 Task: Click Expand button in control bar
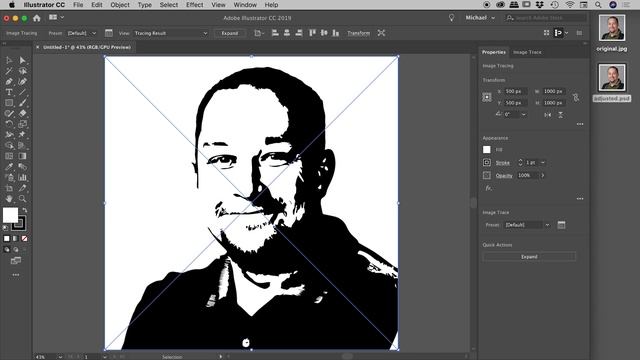tap(230, 33)
